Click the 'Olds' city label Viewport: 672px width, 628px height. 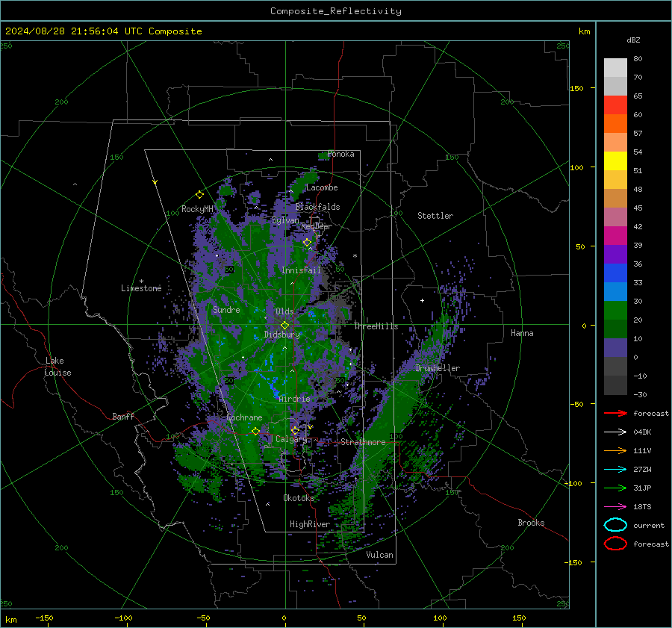pyautogui.click(x=284, y=311)
